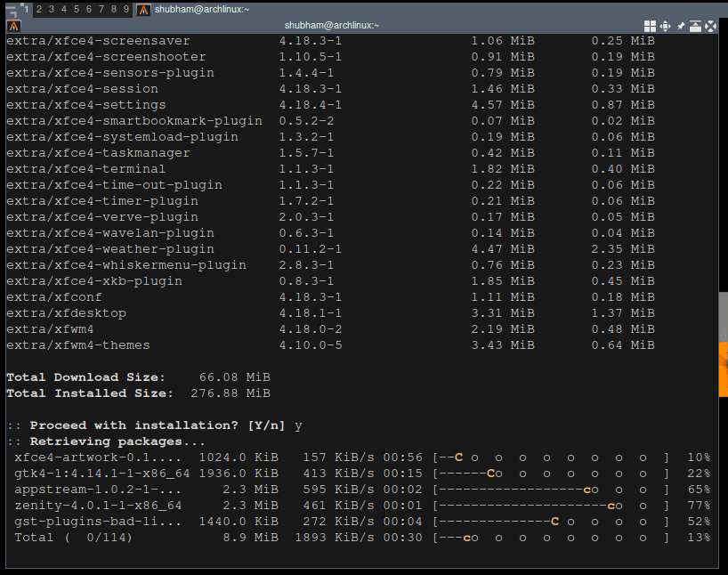The image size is (728, 575).
Task: Switch to workspace 3
Action: tap(52, 9)
